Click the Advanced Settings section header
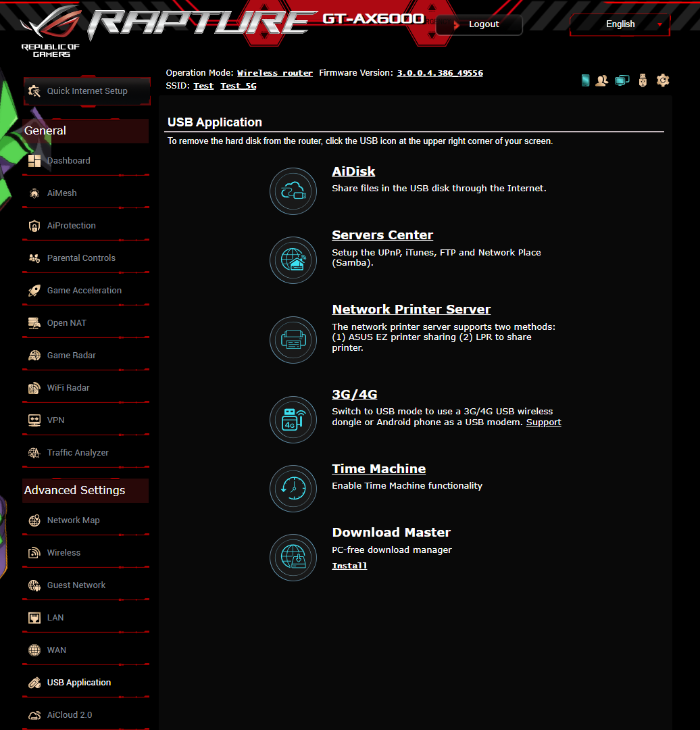 [86, 491]
